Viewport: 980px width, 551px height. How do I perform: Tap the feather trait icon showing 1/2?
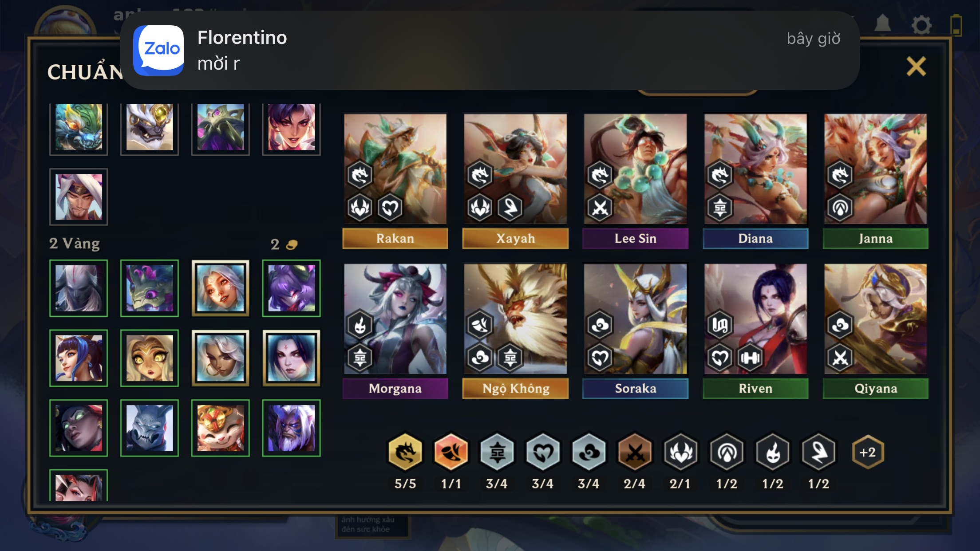(818, 452)
